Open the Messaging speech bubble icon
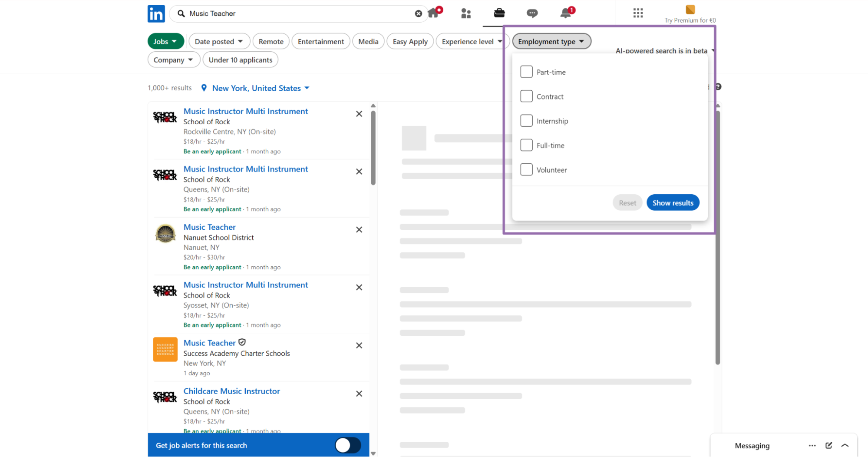This screenshot has width=868, height=457. click(532, 13)
